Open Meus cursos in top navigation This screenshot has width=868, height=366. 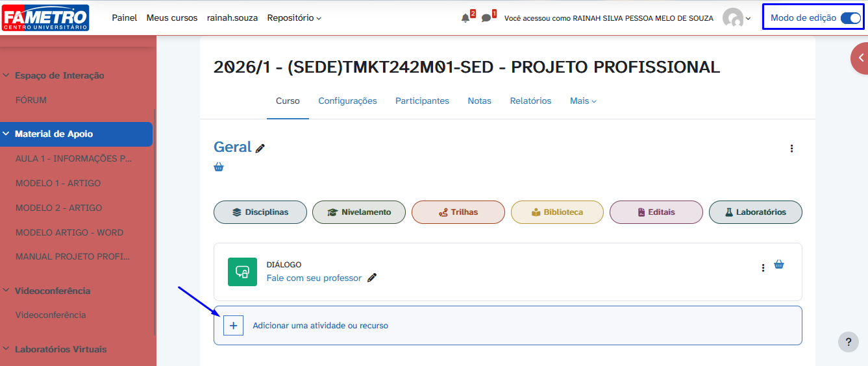172,18
